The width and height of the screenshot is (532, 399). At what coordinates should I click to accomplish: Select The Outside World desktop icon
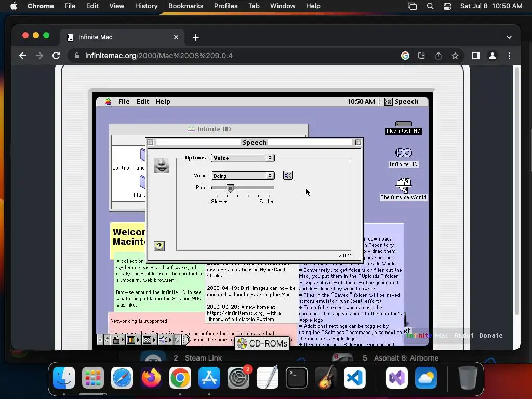tap(403, 189)
